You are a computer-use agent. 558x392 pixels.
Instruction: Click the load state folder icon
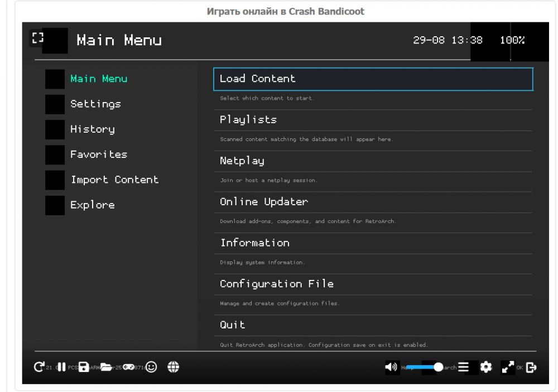coord(106,367)
